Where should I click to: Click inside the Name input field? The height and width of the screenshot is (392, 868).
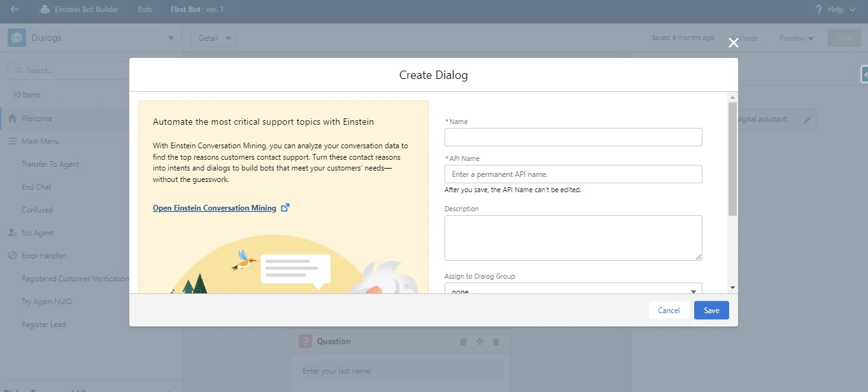point(572,137)
